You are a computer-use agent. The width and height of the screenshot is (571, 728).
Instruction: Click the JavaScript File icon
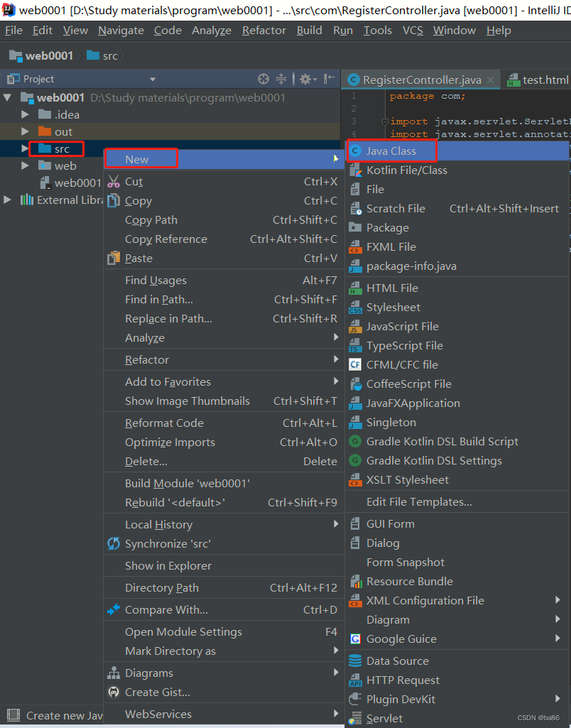coord(355,327)
